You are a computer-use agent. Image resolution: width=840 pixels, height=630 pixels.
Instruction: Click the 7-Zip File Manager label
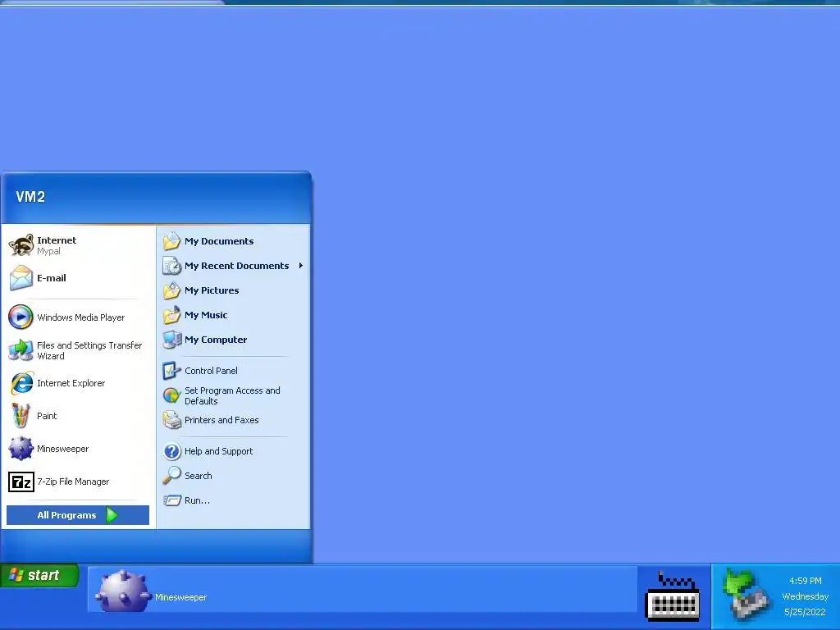73,482
